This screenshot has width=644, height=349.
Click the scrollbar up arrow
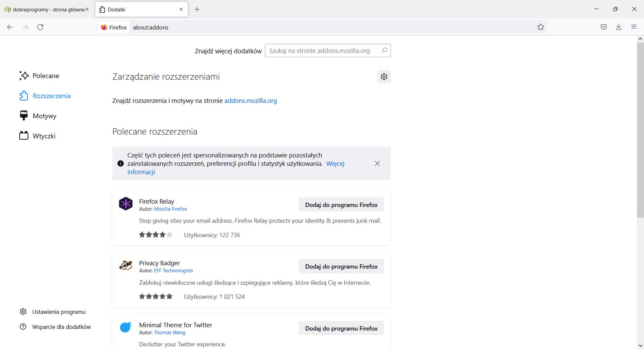[640, 39]
